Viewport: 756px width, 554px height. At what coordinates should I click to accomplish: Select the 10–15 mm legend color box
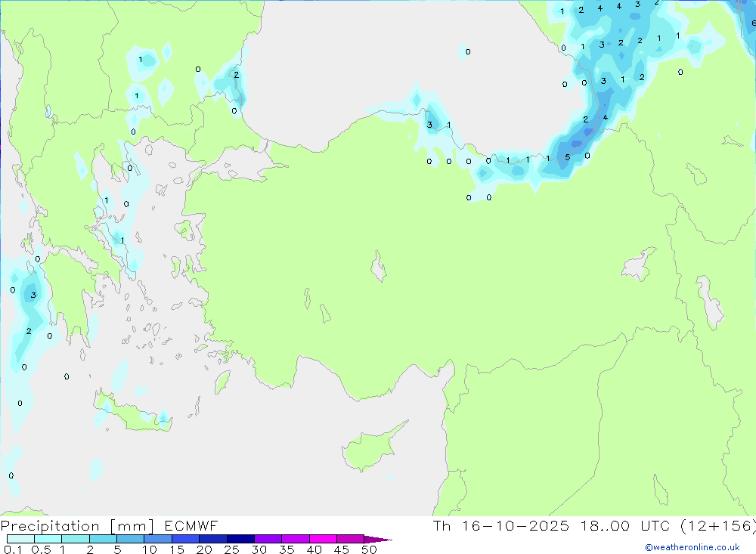[158, 539]
